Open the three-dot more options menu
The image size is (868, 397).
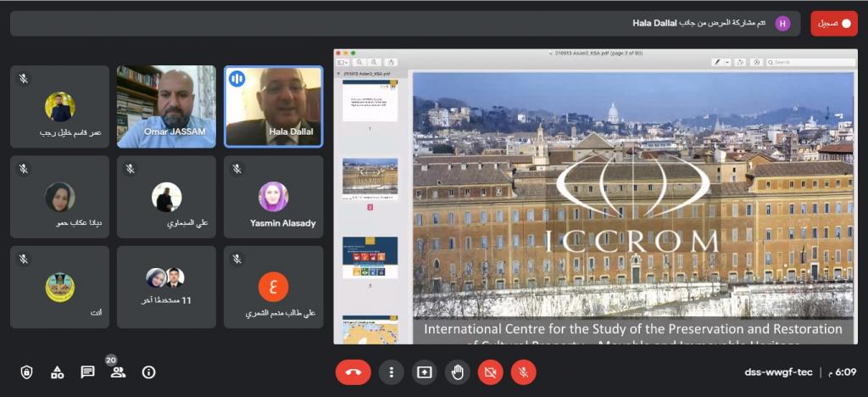click(x=391, y=372)
